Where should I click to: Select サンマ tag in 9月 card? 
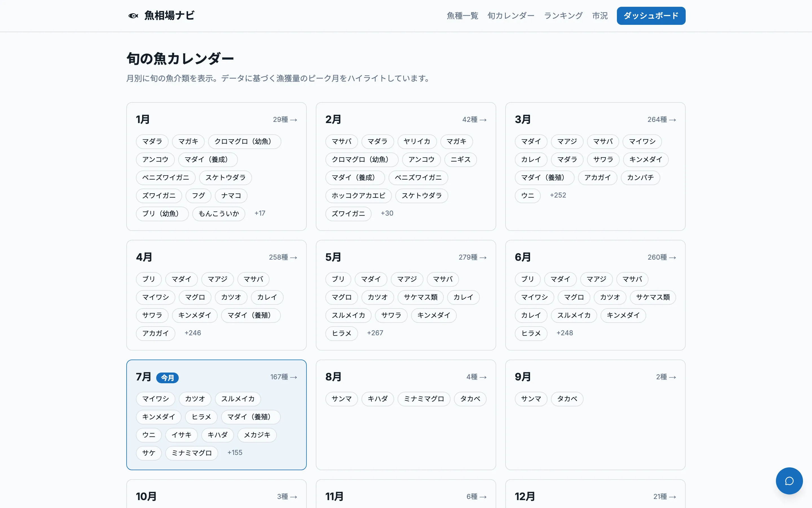pyautogui.click(x=531, y=399)
